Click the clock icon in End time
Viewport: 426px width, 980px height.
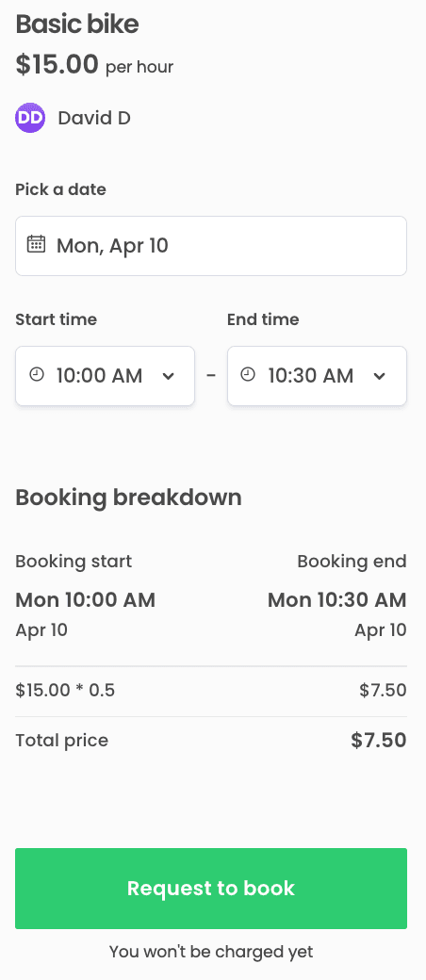click(249, 375)
